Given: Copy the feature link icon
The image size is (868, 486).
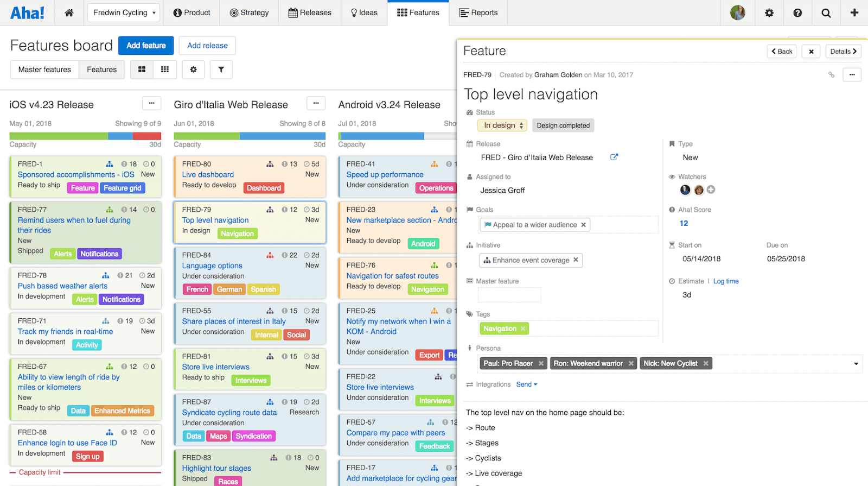Looking at the screenshot, I should pyautogui.click(x=831, y=75).
